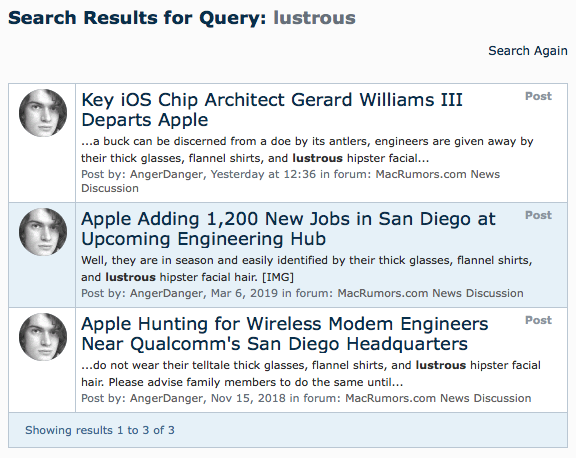
Task: Click AngerDanger name in Yesterday's post
Action: click(166, 174)
